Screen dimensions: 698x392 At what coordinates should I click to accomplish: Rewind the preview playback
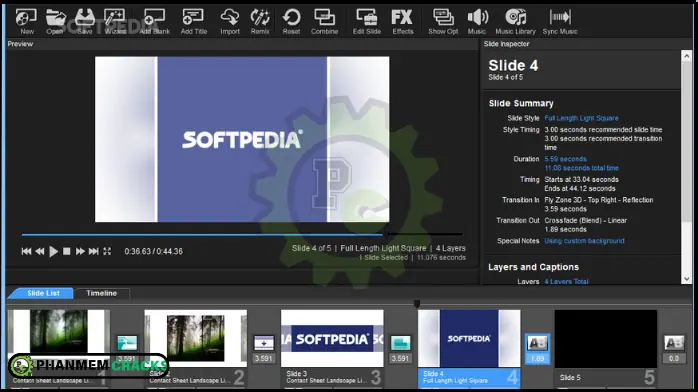click(x=40, y=251)
